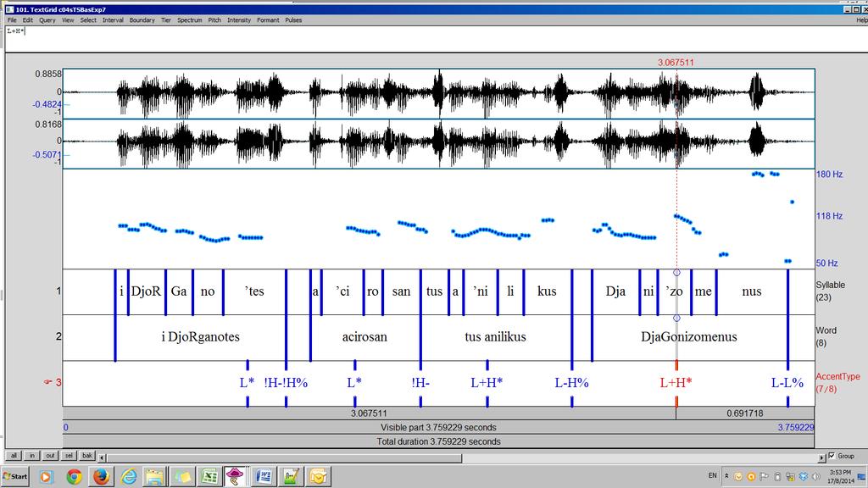Click the 'all' zoom button
This screenshot has width=868, height=488.
(14, 456)
